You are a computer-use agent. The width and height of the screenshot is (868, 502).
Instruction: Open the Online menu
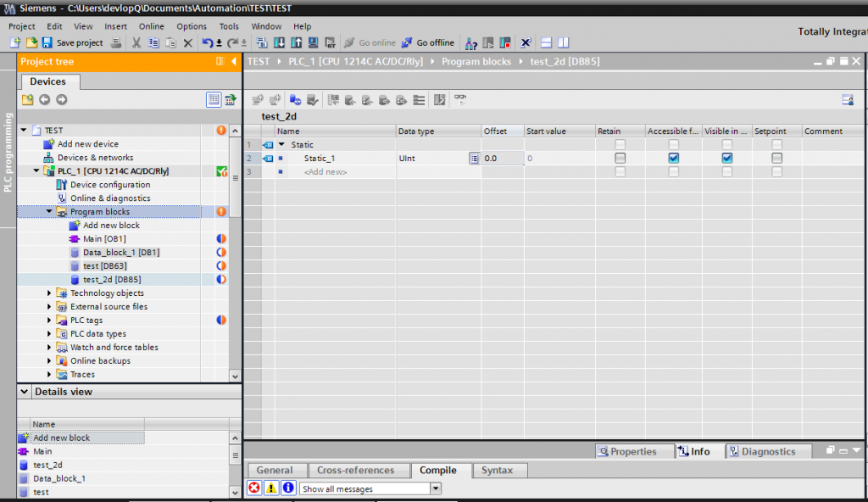click(x=151, y=26)
